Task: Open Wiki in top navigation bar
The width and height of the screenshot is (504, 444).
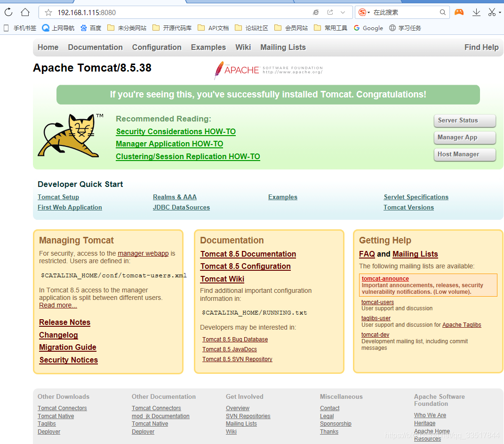Action: (x=243, y=47)
